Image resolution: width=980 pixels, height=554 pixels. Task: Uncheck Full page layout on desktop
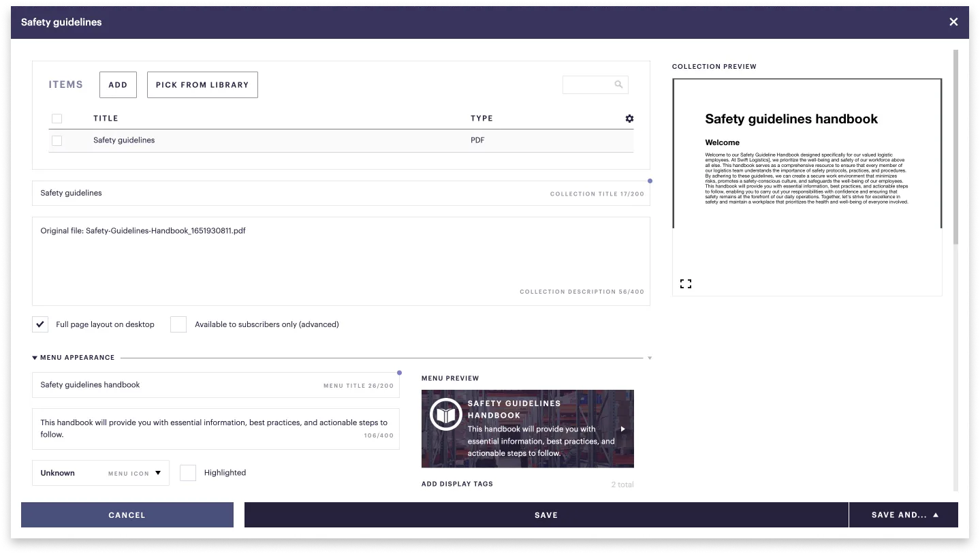coord(40,324)
